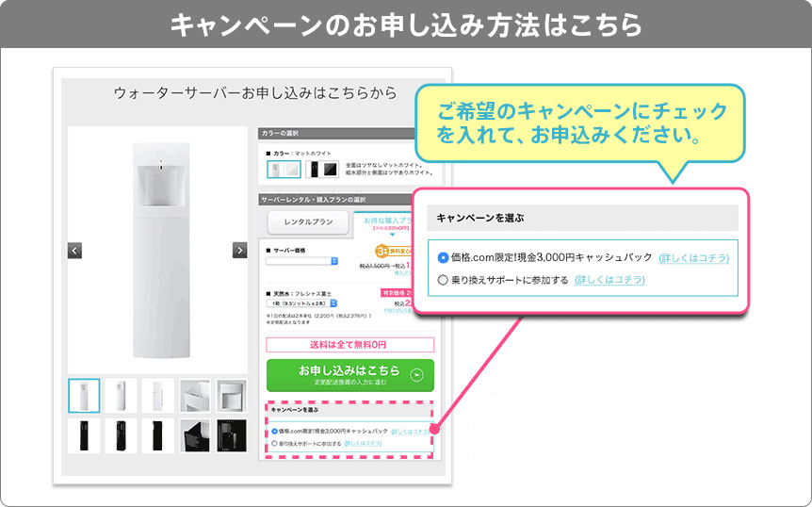
Task: Open the black server side-view thumbnail
Action: (x=158, y=436)
